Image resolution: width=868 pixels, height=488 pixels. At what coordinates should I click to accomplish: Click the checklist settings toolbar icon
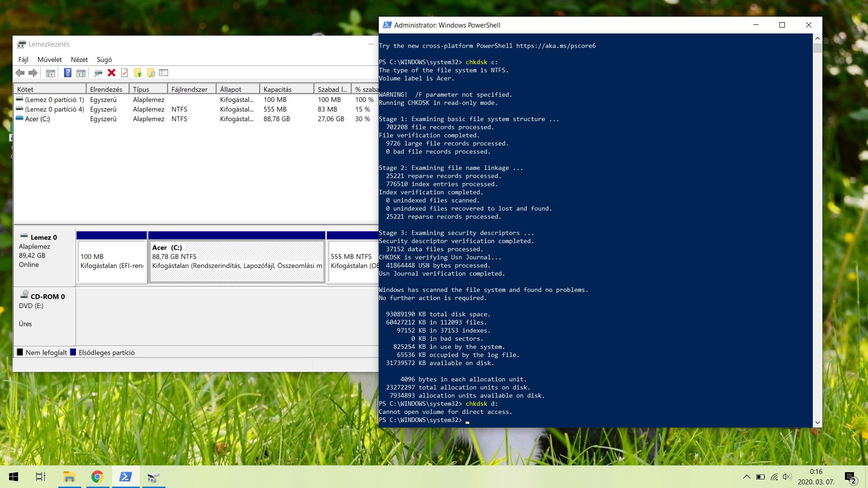(164, 73)
